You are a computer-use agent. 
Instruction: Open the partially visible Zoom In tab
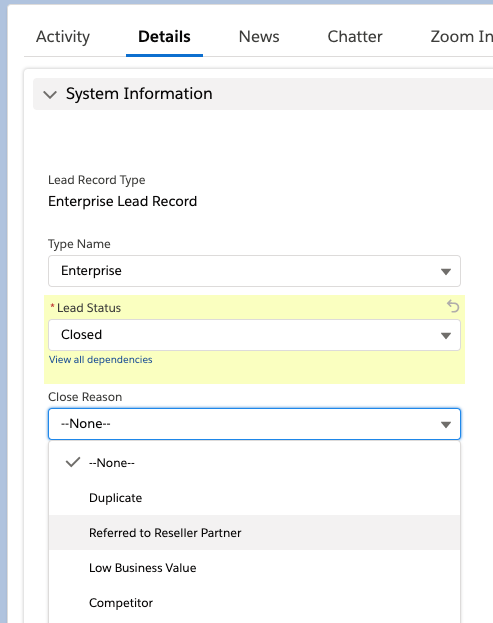click(462, 37)
